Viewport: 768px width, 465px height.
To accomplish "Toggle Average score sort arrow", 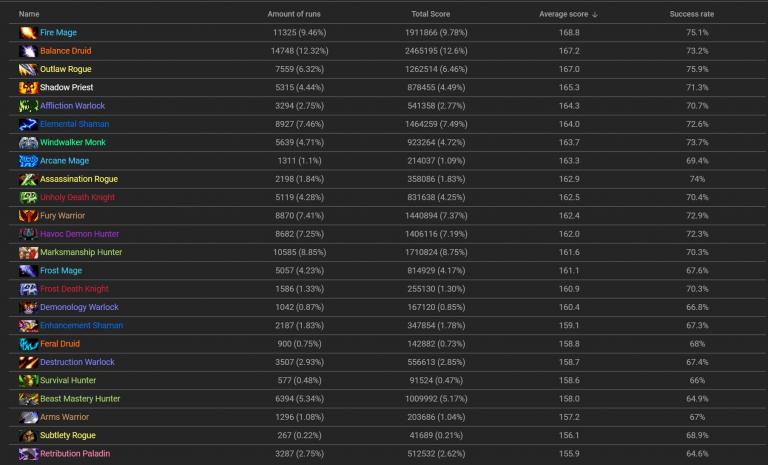I will pyautogui.click(x=595, y=14).
